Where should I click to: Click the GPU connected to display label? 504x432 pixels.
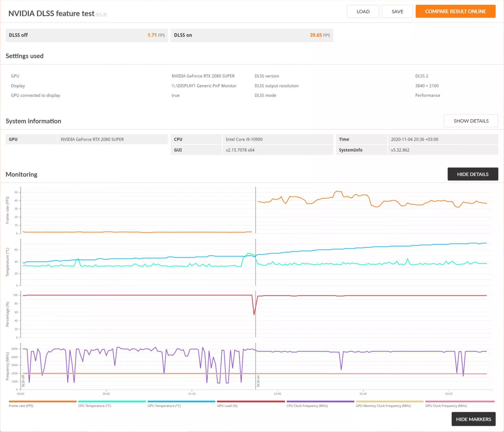[x=35, y=95]
